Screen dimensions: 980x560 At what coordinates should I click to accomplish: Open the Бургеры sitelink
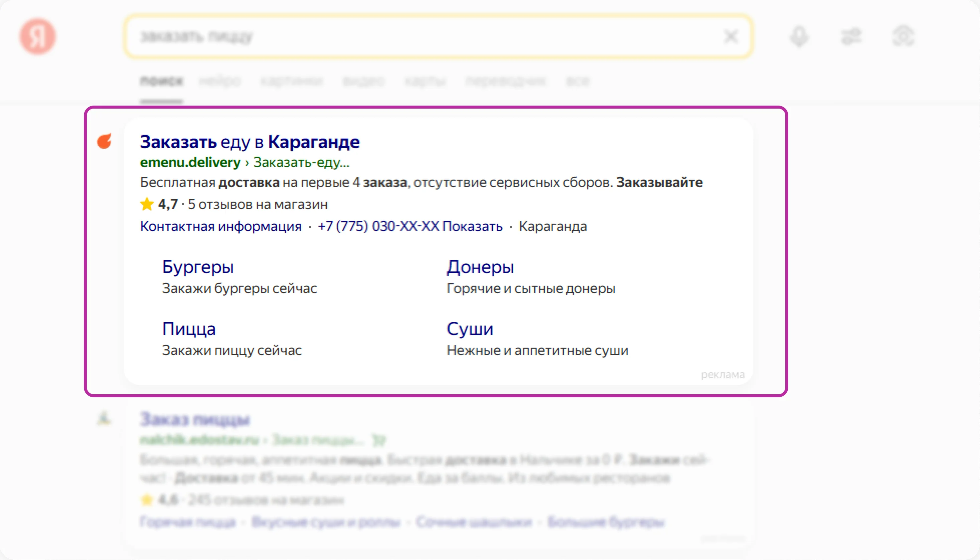(198, 267)
